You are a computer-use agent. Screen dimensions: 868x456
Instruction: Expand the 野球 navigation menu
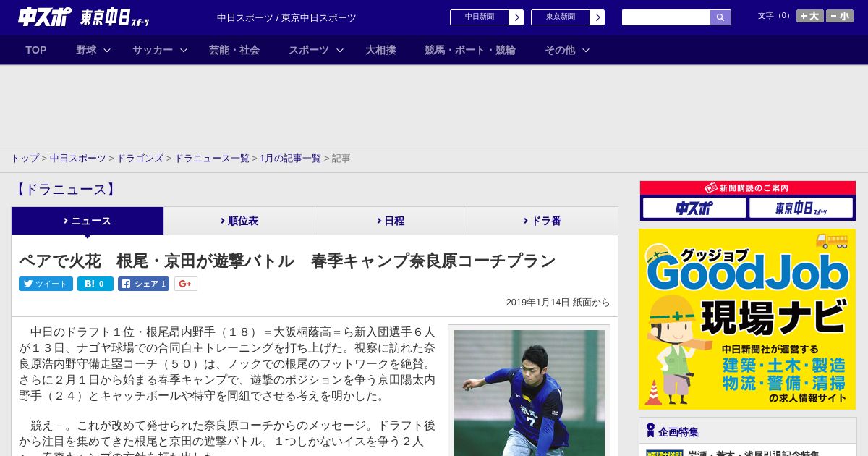click(x=93, y=50)
